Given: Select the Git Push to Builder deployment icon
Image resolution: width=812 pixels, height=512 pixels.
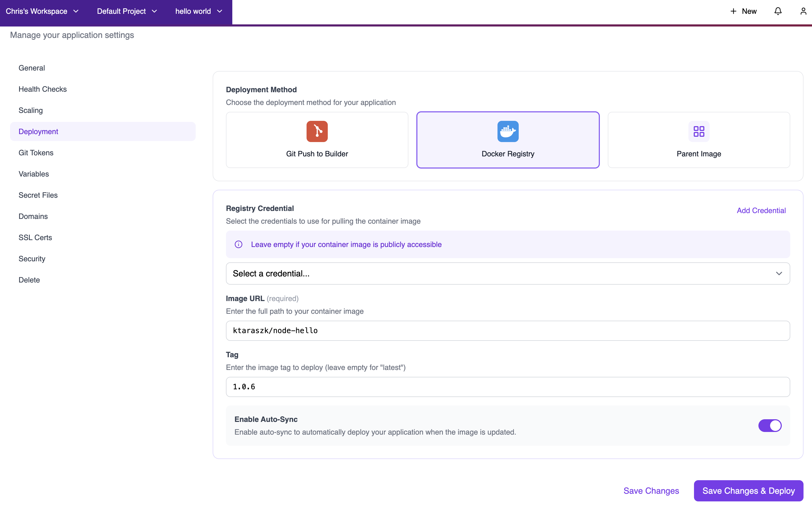Looking at the screenshot, I should [317, 131].
